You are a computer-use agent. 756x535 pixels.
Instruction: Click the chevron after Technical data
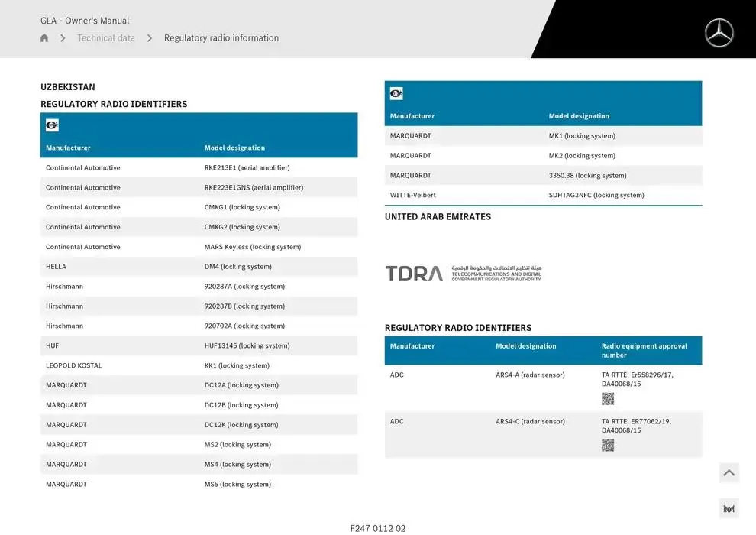click(150, 38)
